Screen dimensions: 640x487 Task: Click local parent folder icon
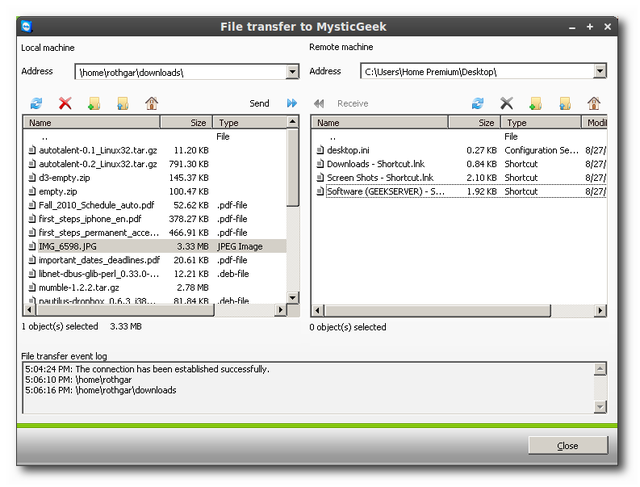click(x=123, y=103)
